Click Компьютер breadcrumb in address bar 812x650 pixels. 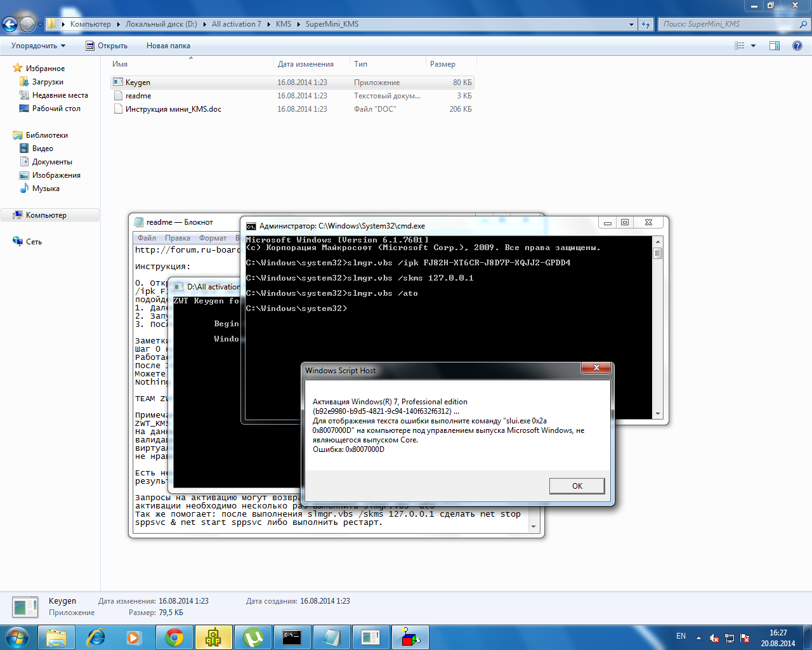click(x=90, y=24)
